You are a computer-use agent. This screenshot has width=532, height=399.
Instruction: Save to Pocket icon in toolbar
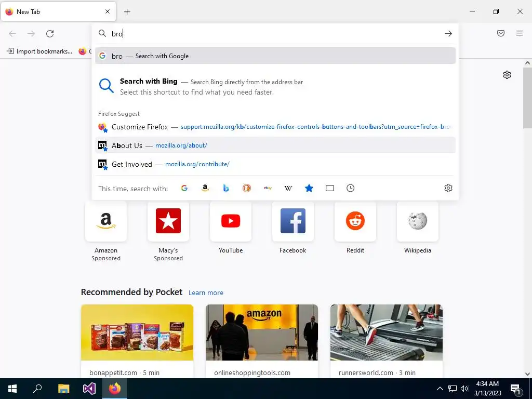501,33
